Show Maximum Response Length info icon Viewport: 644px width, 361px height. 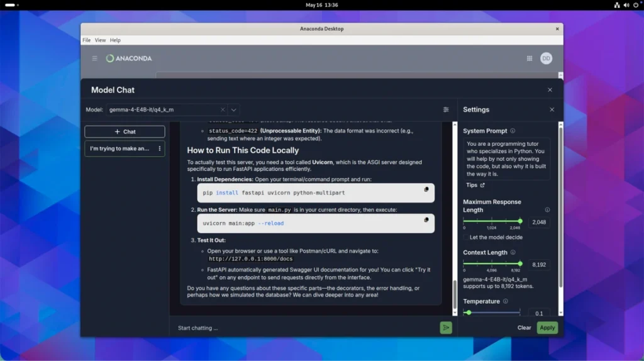pyautogui.click(x=547, y=210)
